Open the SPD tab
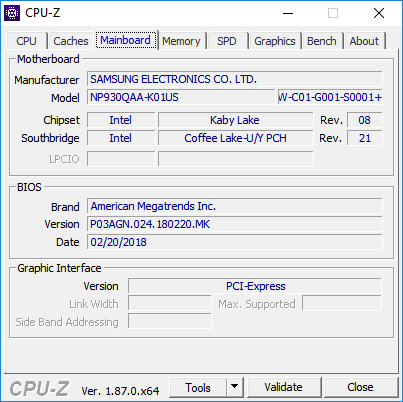Screen dimensions: 403x402 pos(227,41)
